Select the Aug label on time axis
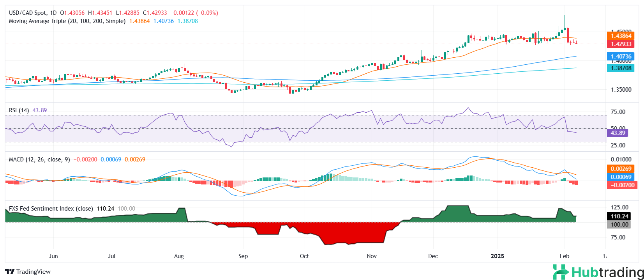The height and width of the screenshot is (280, 644). coord(179,256)
